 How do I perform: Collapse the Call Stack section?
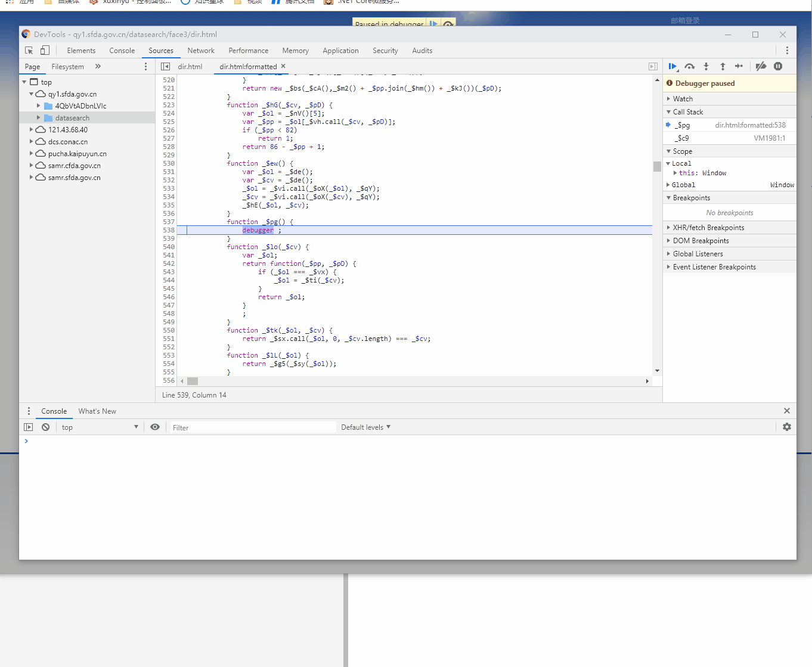(730, 112)
